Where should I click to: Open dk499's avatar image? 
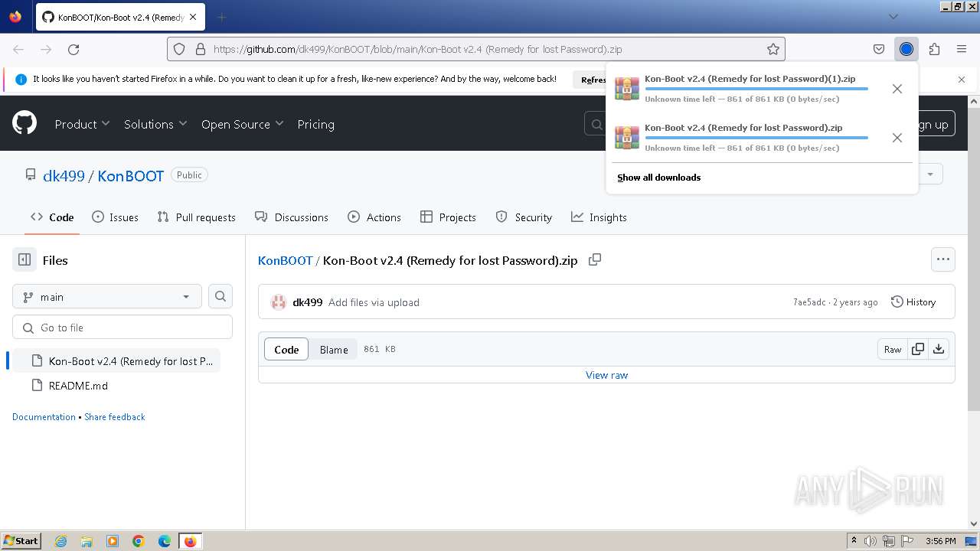click(279, 302)
